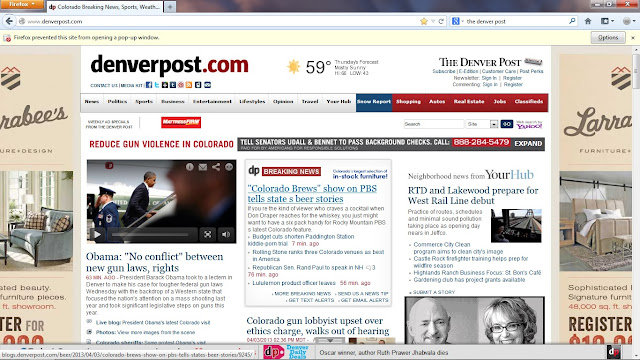Open the orange Firefox menu button
This screenshot has width=640, height=360.
(x=22, y=4)
